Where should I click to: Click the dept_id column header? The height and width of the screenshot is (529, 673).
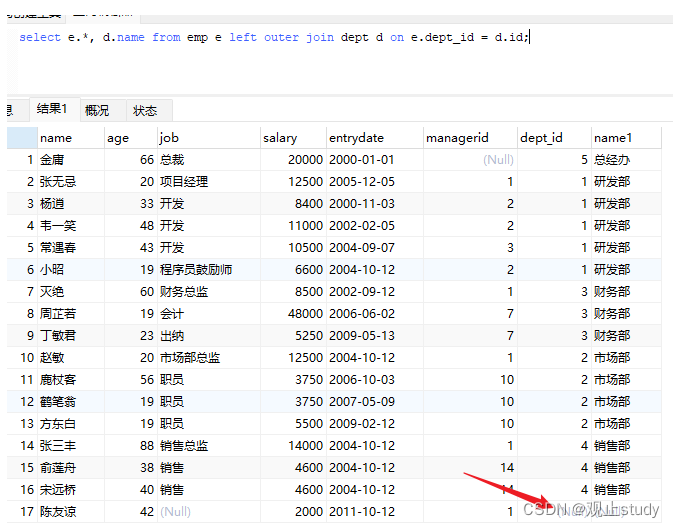click(554, 138)
